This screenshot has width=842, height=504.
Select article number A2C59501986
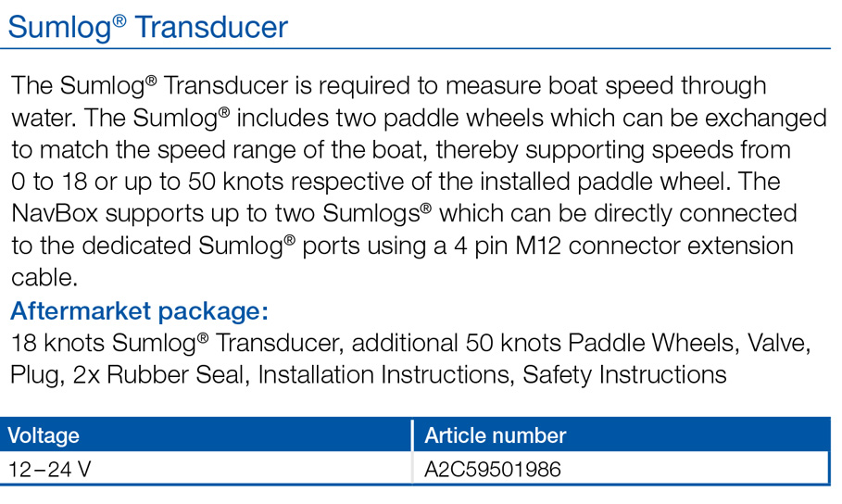(x=493, y=470)
